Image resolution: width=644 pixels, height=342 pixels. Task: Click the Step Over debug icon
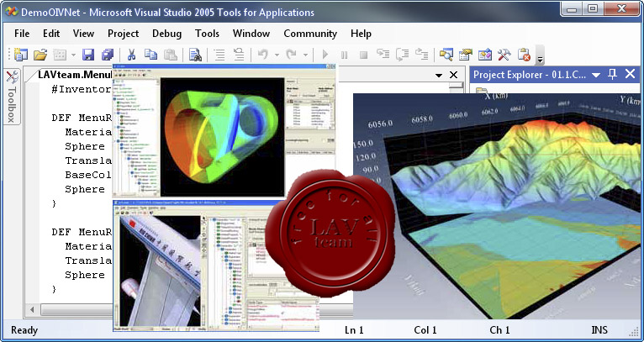[x=402, y=54]
